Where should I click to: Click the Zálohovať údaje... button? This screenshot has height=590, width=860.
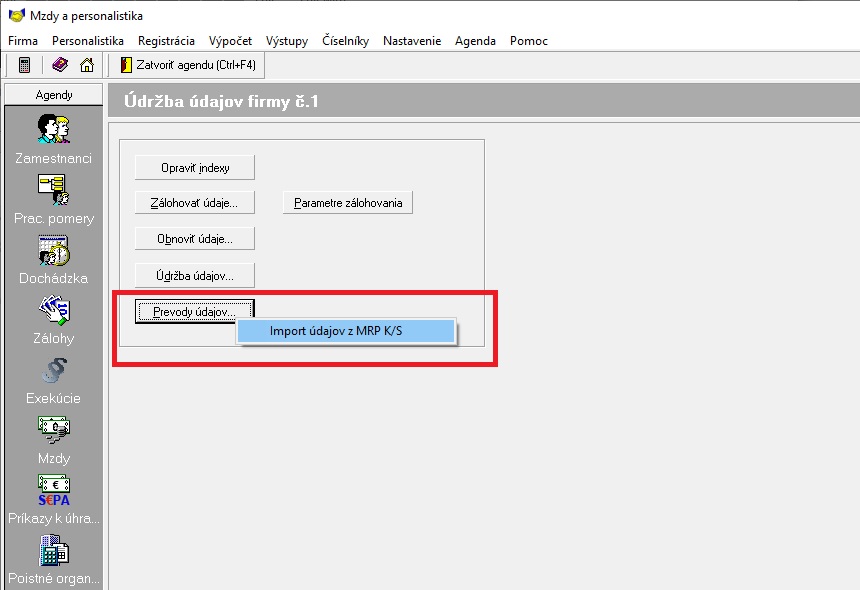coord(195,203)
